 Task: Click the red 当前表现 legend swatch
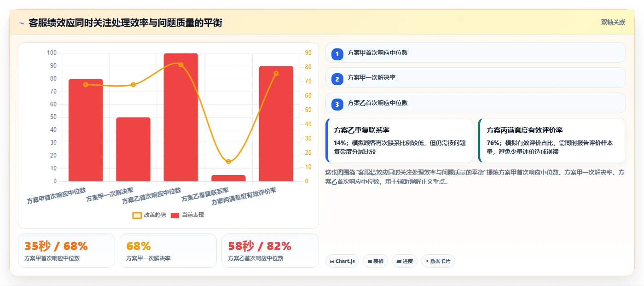[175, 215]
